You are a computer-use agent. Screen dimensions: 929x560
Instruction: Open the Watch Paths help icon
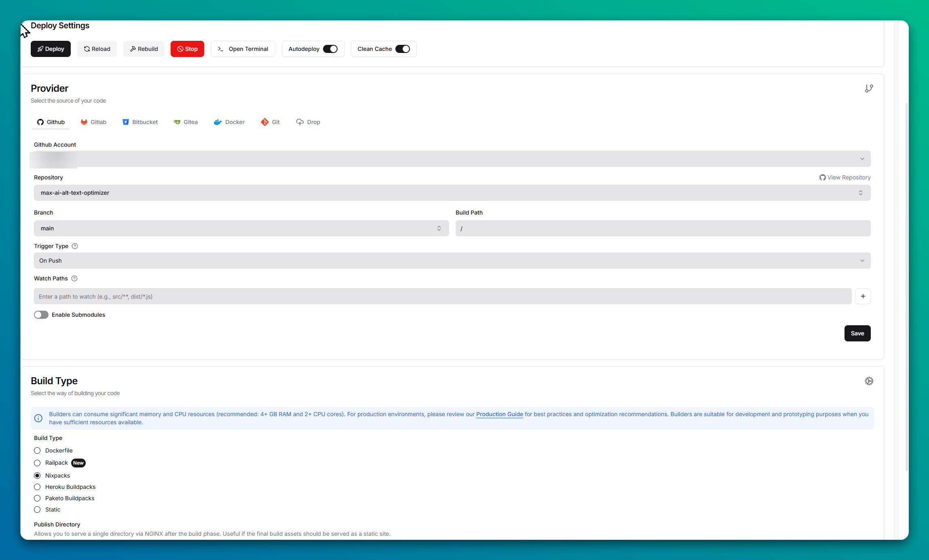pos(74,278)
